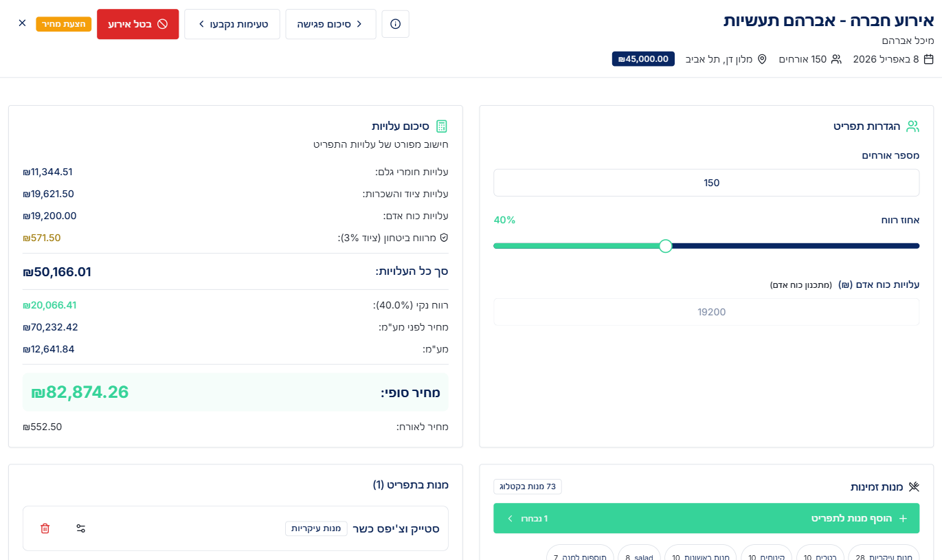
Task: Adjust the אחוז רווח slider handle
Action: click(665, 246)
